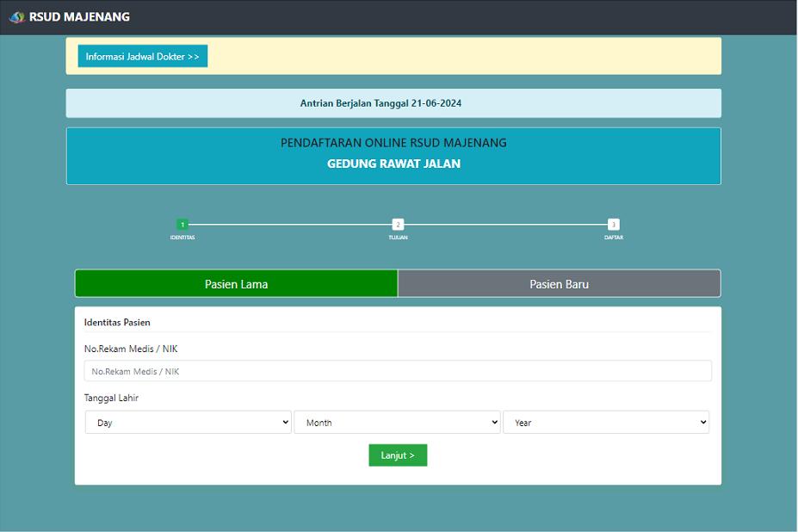Click PENDAFTARAN ONLINE RSUD MAJENANG heading
The width and height of the screenshot is (798, 532).
coord(393,143)
